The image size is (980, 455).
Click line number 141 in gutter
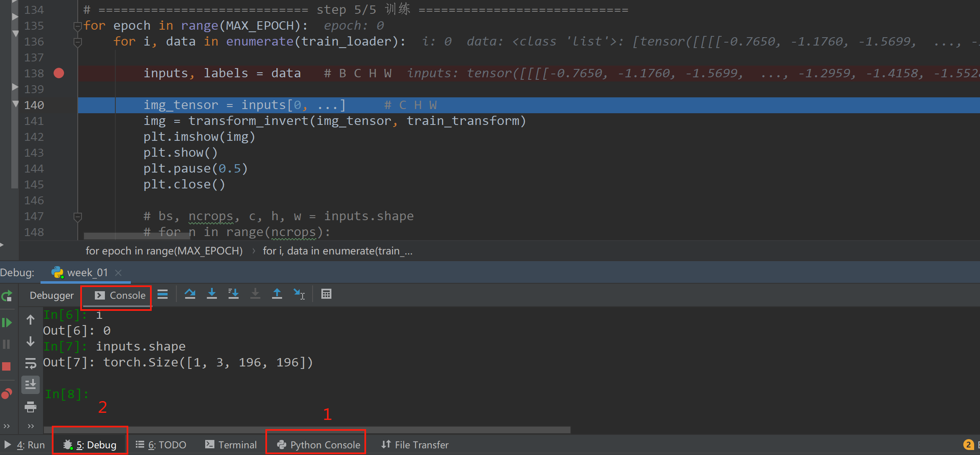(34, 121)
